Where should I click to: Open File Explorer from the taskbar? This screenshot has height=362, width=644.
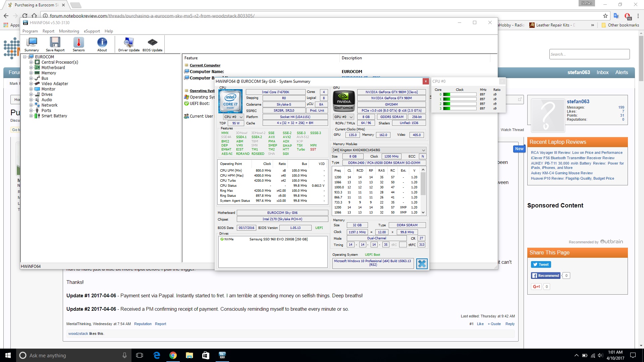[x=189, y=355]
